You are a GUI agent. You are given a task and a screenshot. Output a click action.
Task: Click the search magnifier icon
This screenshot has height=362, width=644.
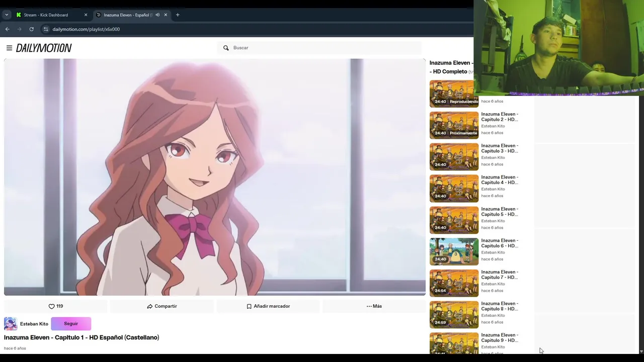coord(226,48)
